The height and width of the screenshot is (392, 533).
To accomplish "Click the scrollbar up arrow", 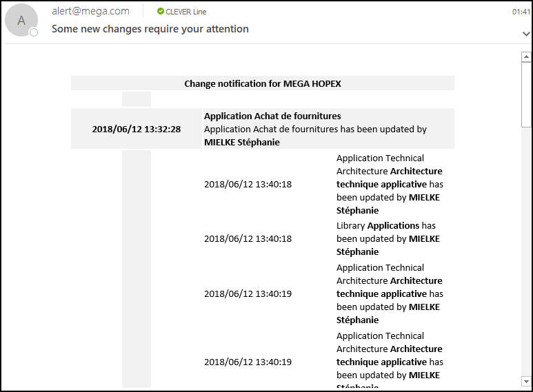I will 526,57.
